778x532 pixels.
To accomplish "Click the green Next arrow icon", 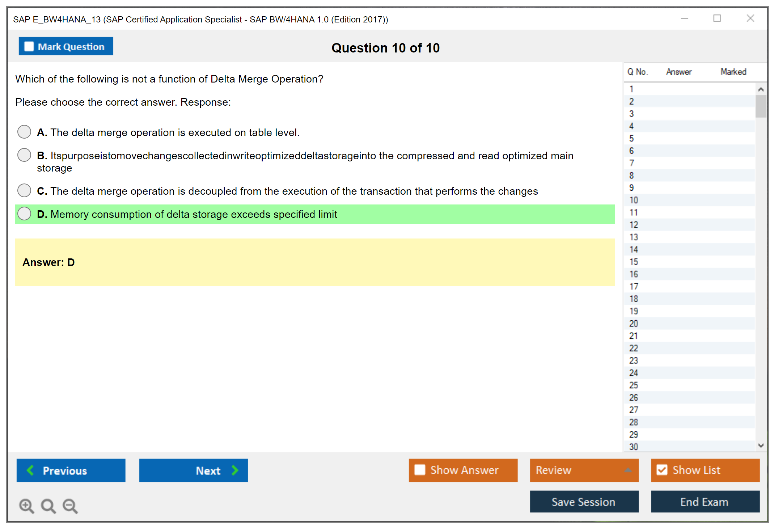I will [x=235, y=470].
